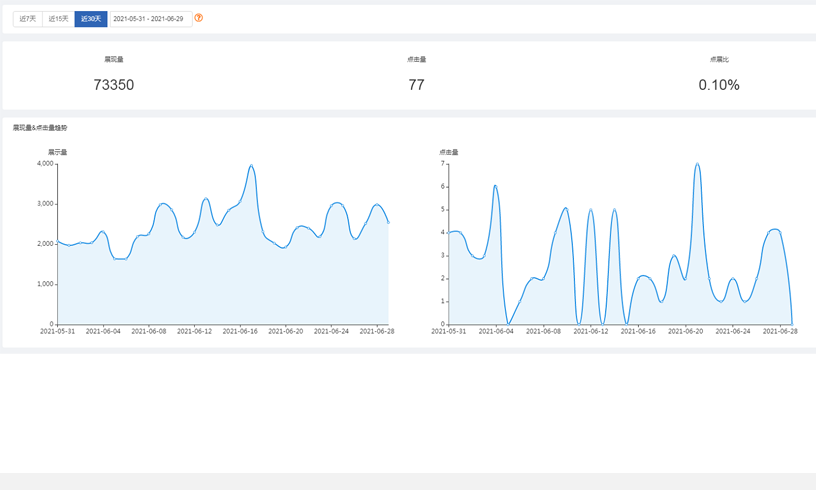Click the 73350 impressions total value
Viewport: 816px width, 490px height.
[113, 85]
